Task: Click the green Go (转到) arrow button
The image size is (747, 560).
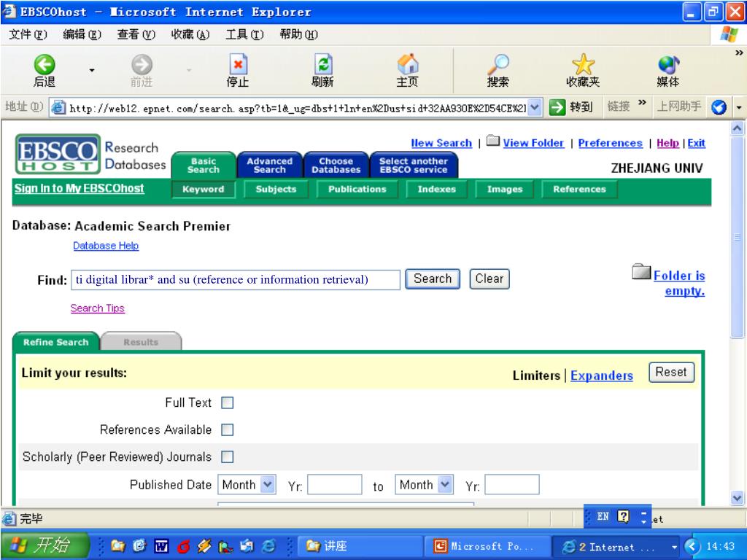Action: pos(557,107)
